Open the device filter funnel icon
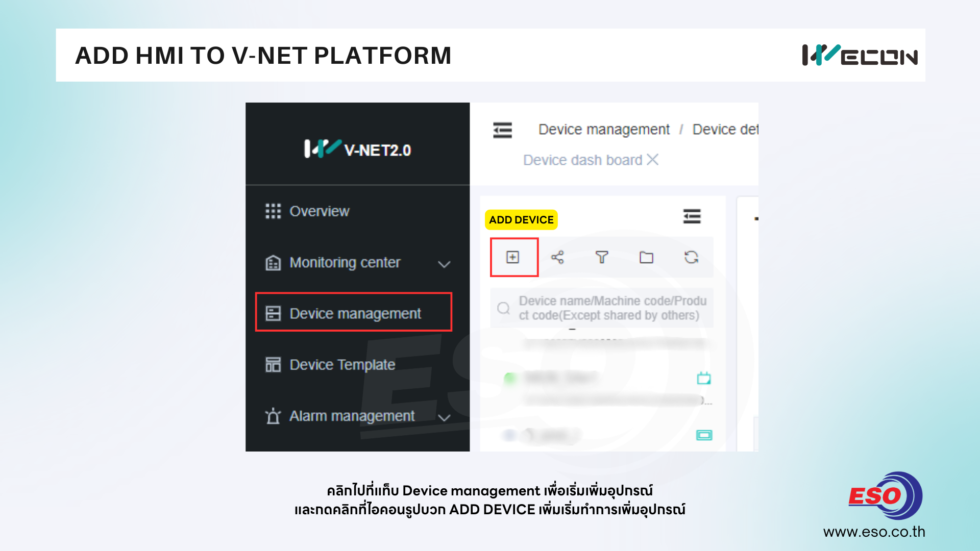The image size is (980, 551). [x=602, y=257]
